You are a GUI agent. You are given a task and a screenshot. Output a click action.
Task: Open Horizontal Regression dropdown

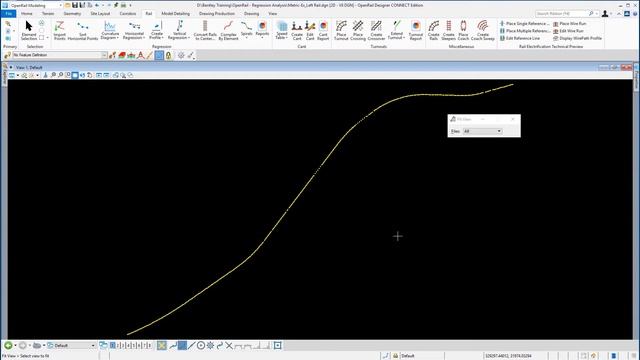pos(134,31)
